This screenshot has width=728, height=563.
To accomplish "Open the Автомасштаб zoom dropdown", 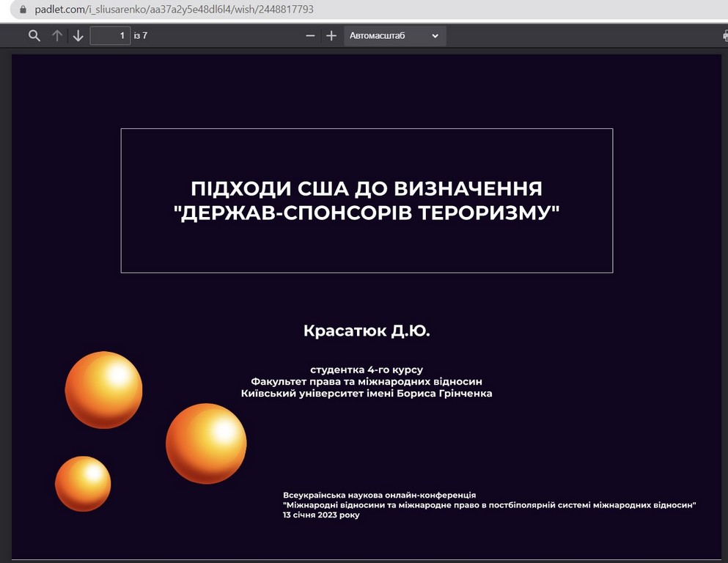I will [394, 36].
